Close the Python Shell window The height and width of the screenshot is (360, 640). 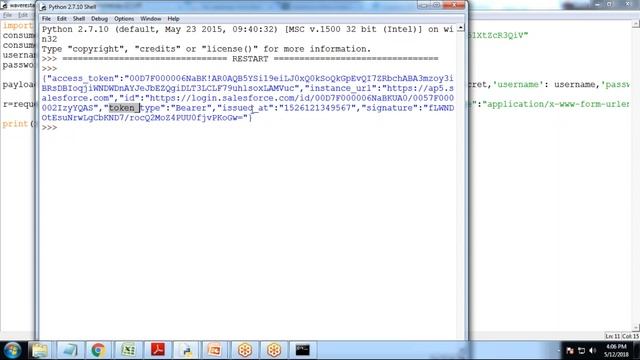point(454,5)
